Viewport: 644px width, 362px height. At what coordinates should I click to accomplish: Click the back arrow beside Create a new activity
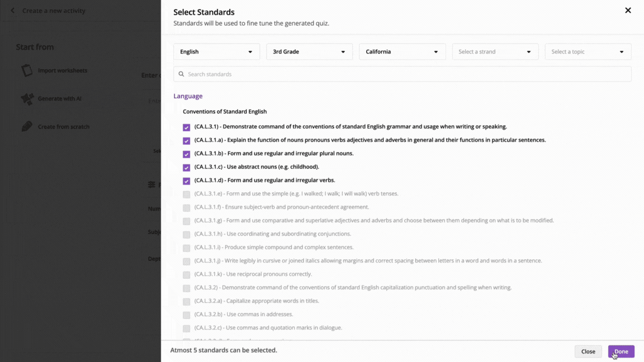pos(13,11)
